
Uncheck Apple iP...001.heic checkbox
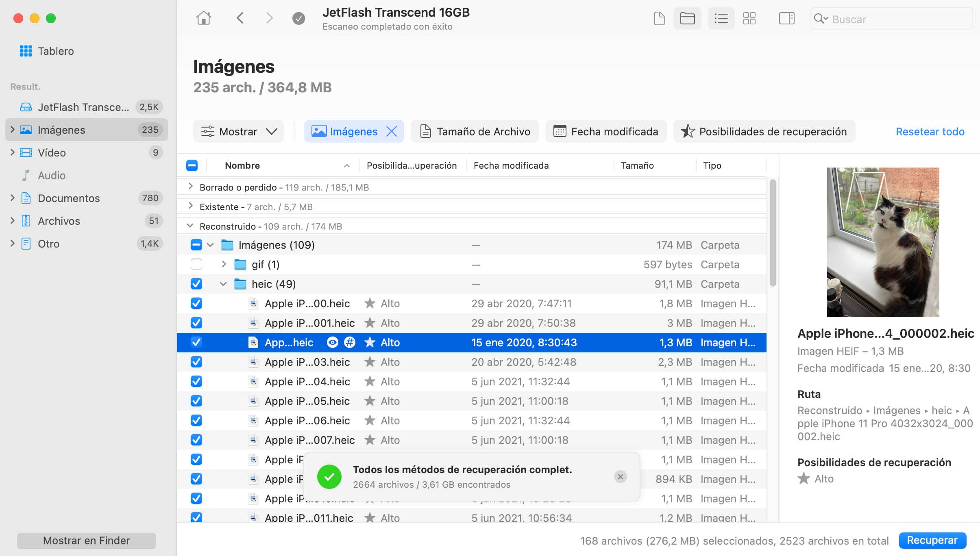[196, 323]
